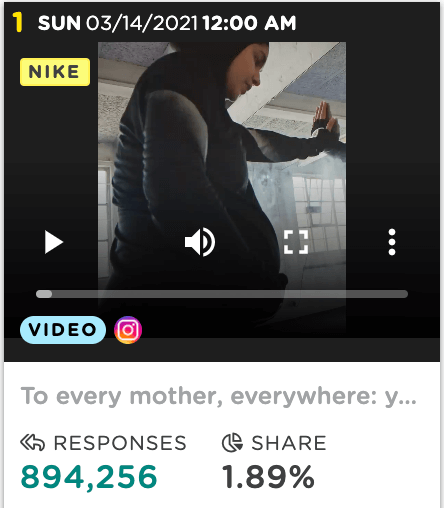Click the video progress handle at start
Screen dimensions: 444x508
pos(44,294)
